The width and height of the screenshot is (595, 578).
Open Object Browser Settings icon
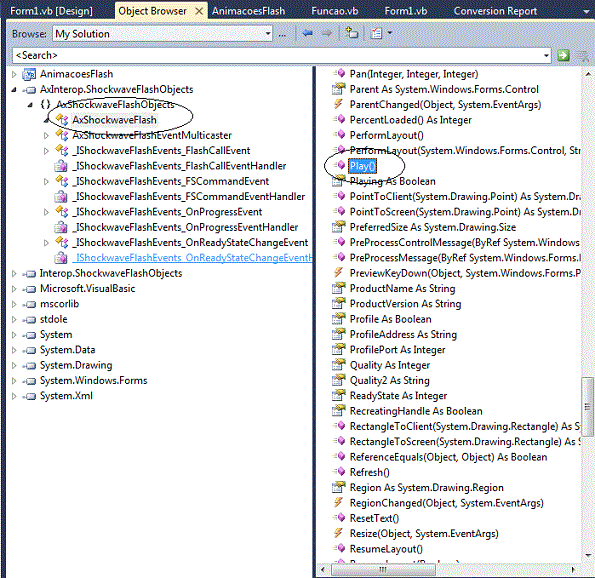pos(376,33)
